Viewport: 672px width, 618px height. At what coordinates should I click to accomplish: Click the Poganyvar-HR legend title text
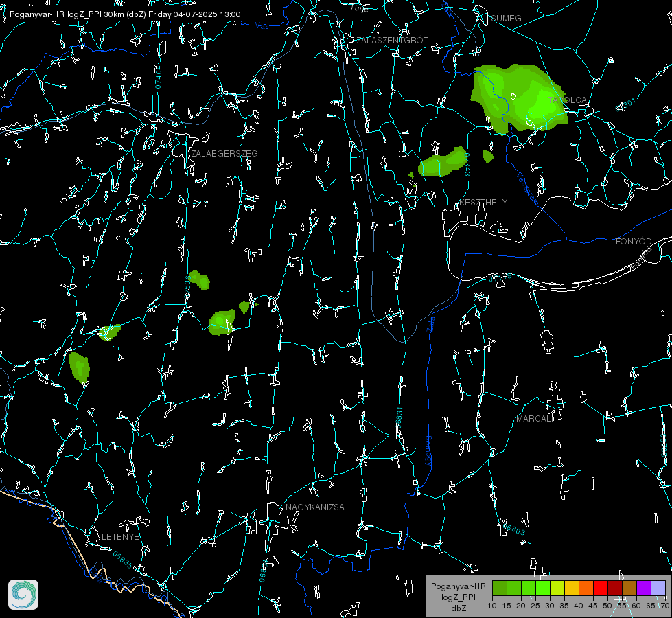pos(459,586)
